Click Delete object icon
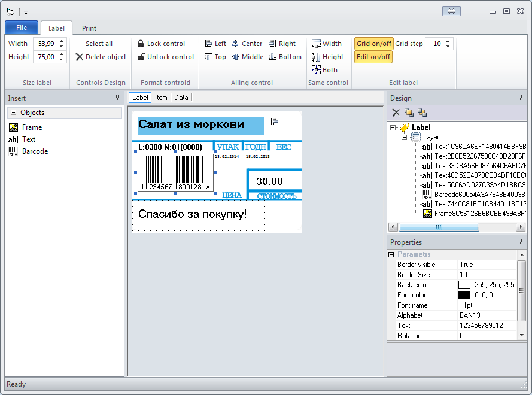This screenshot has height=395, width=532. pyautogui.click(x=80, y=57)
